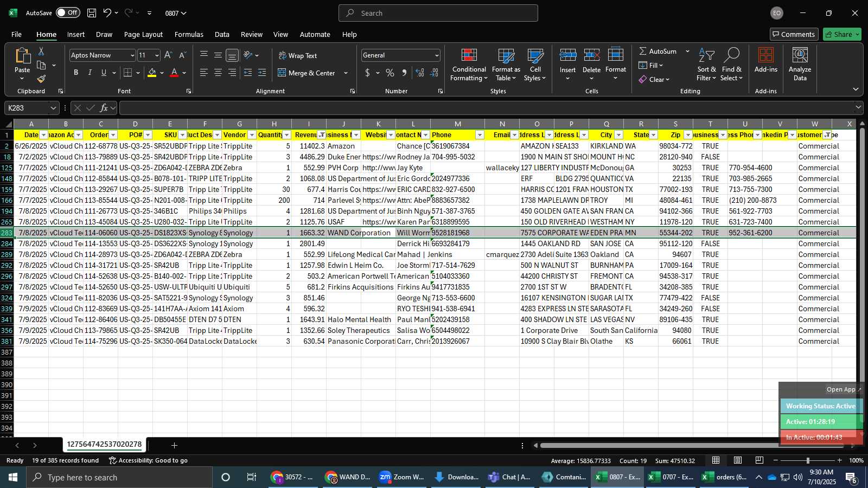Switch to Page Layout view in status bar
Screen dimensions: 868x488
(x=738, y=460)
